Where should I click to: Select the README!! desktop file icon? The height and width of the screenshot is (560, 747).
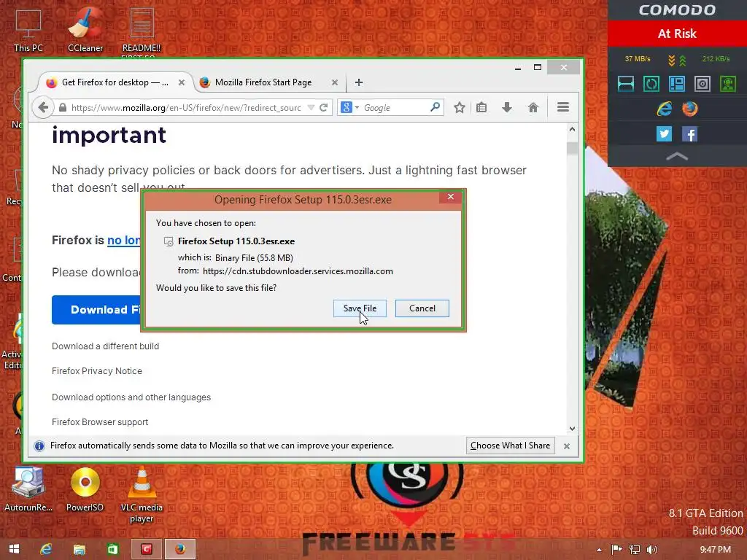(142, 31)
